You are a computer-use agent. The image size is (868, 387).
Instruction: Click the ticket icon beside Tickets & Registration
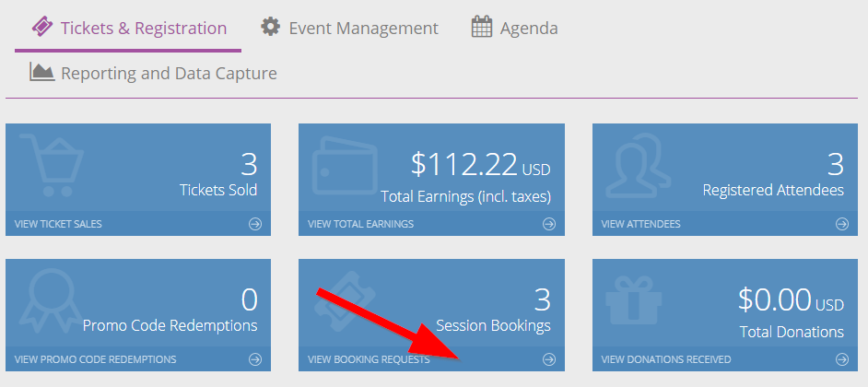pyautogui.click(x=42, y=27)
